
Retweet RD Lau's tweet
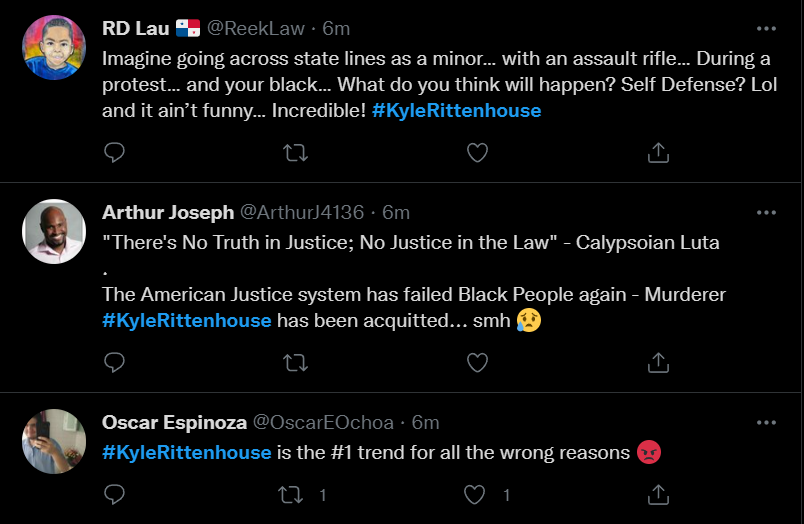click(x=296, y=152)
